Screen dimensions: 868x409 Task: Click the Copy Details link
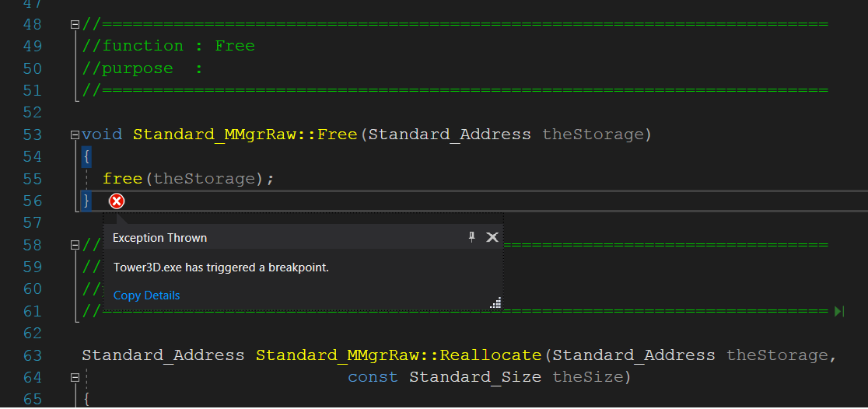146,295
